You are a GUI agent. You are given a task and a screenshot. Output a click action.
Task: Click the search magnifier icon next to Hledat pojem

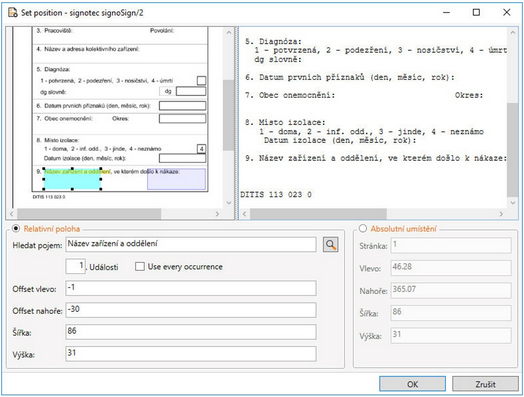click(330, 245)
